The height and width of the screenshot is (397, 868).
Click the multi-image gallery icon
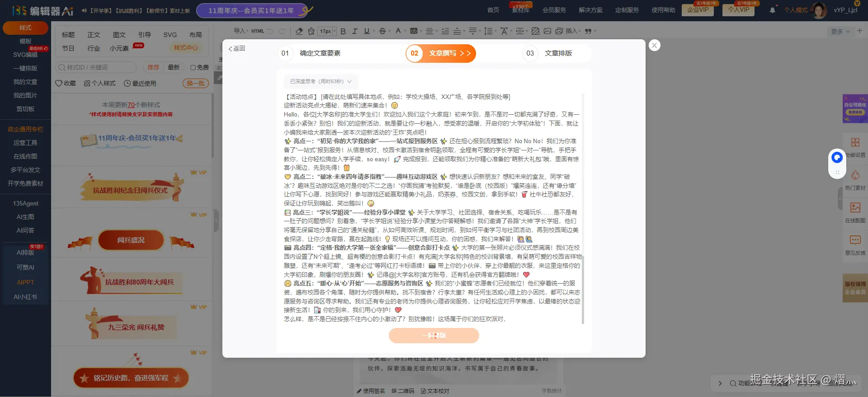559,31
